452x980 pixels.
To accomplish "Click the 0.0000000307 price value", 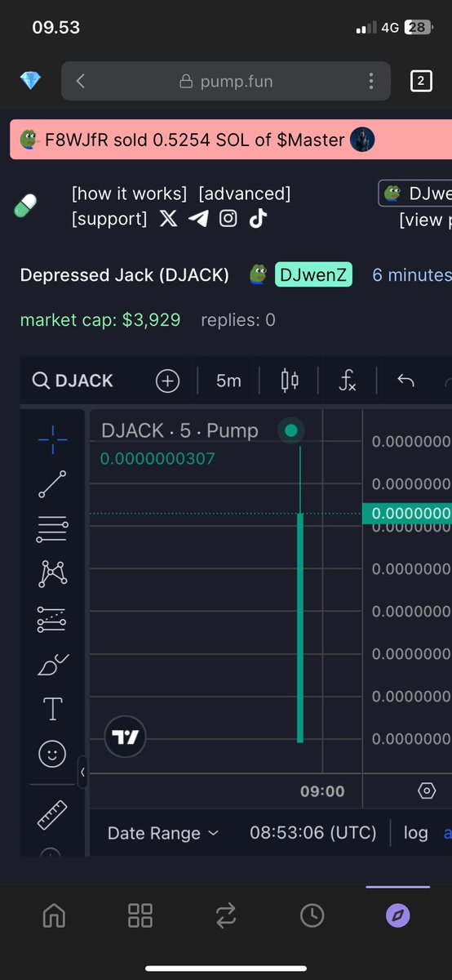I will pos(157,458).
